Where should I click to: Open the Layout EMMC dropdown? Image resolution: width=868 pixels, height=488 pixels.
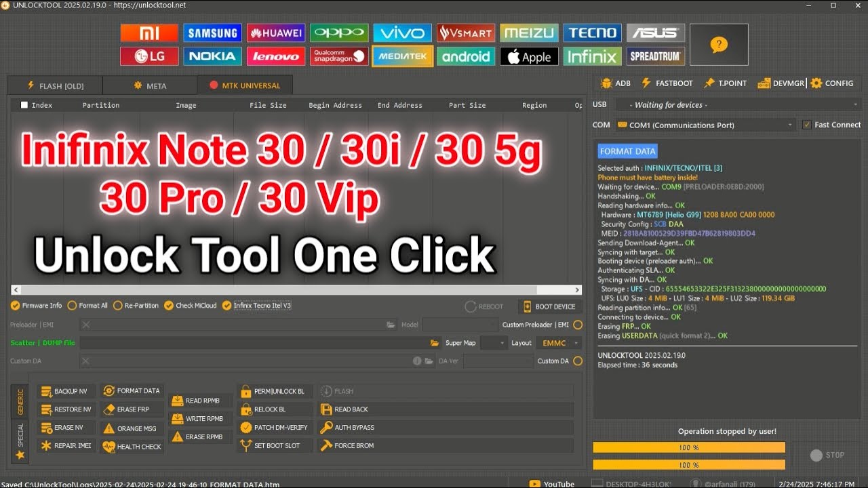click(x=559, y=343)
